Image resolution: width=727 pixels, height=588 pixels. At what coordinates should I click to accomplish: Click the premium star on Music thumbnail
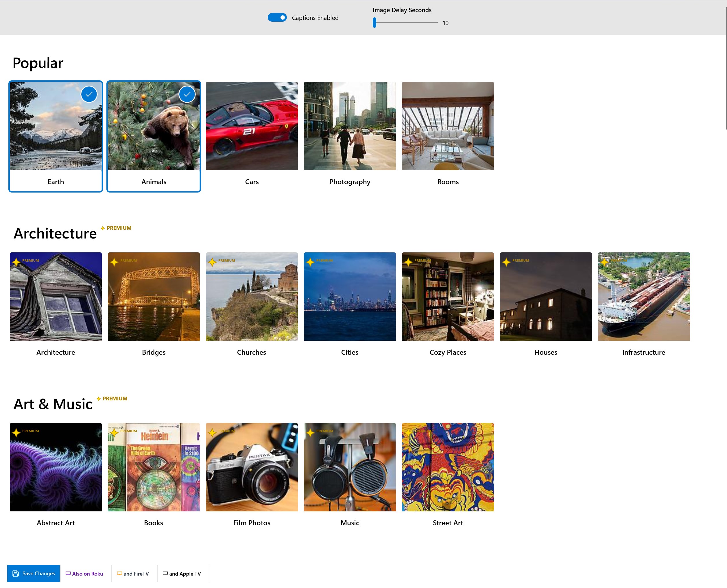coord(310,432)
